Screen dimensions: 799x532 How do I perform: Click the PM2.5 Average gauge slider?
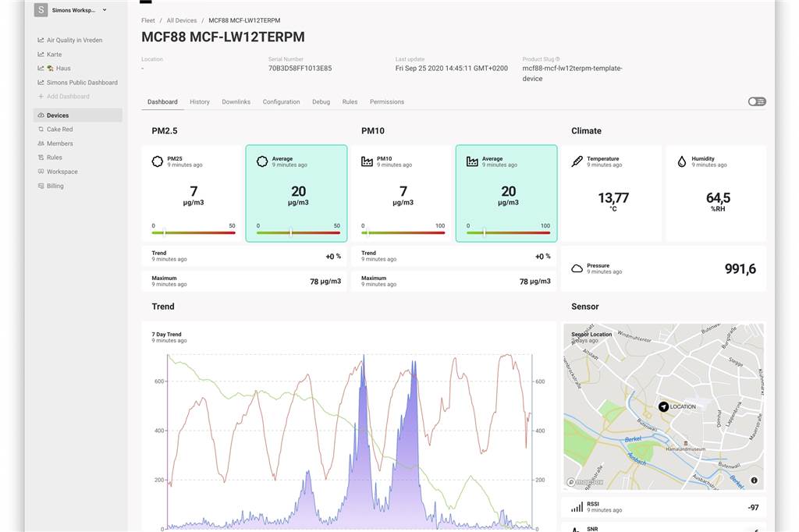tap(298, 232)
